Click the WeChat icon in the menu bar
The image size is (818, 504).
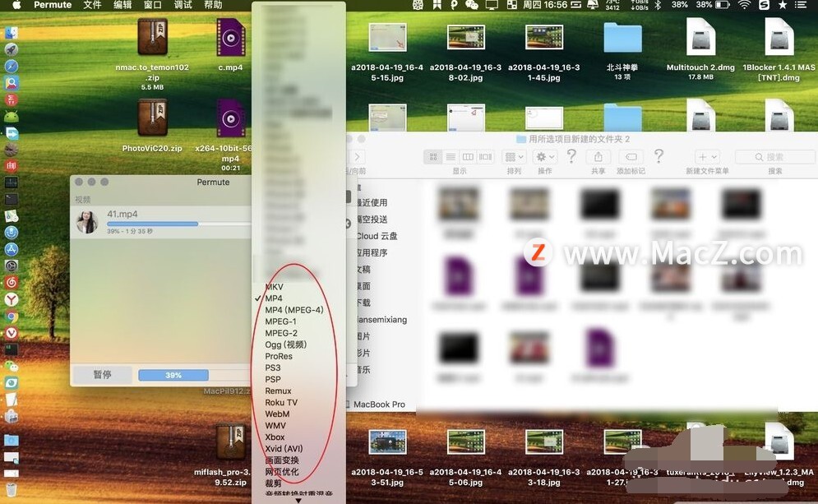tap(472, 5)
